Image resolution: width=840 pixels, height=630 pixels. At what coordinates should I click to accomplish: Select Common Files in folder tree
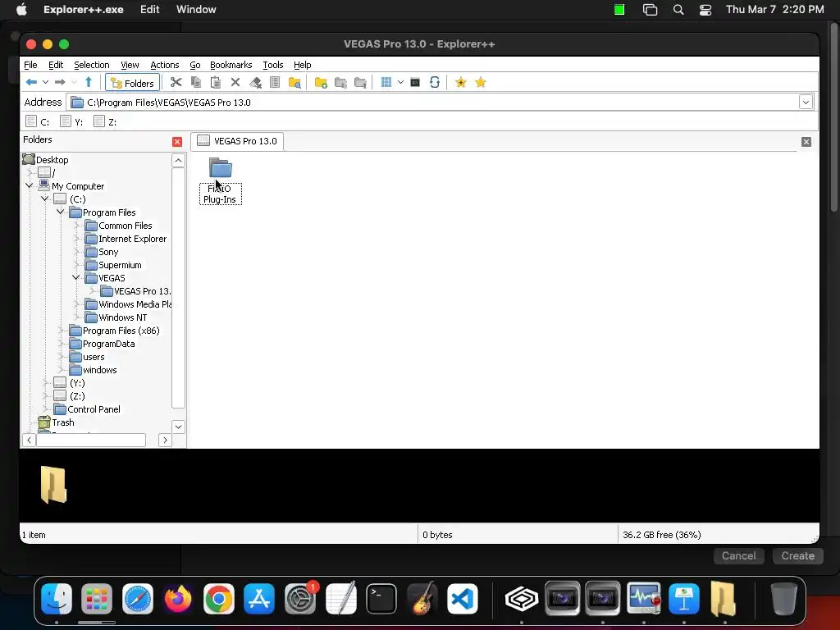click(x=126, y=226)
